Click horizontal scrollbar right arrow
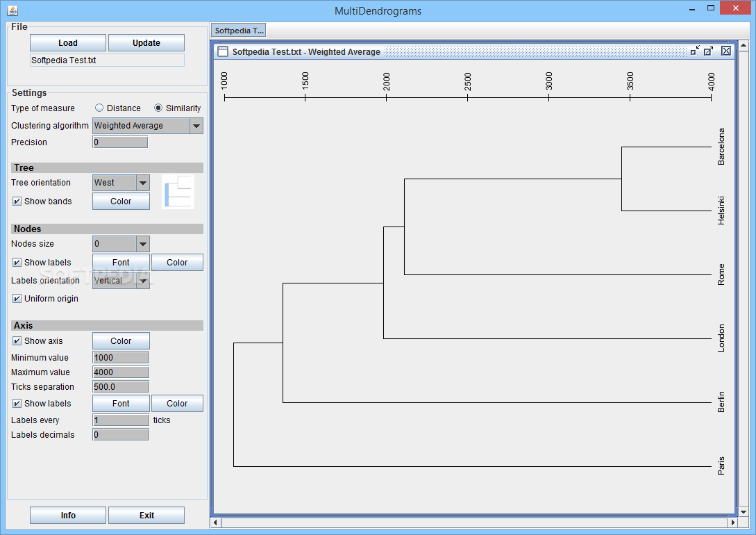Screen dimensions: 756x535 tap(733, 522)
